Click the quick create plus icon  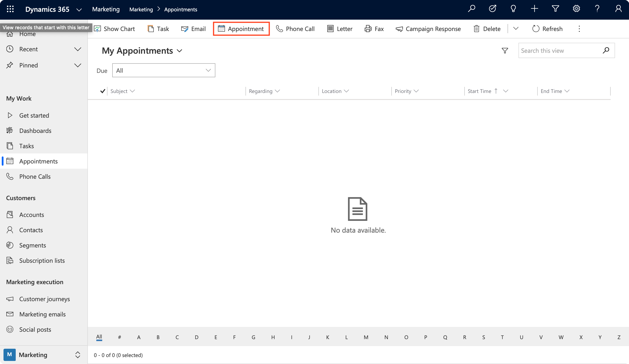(534, 9)
